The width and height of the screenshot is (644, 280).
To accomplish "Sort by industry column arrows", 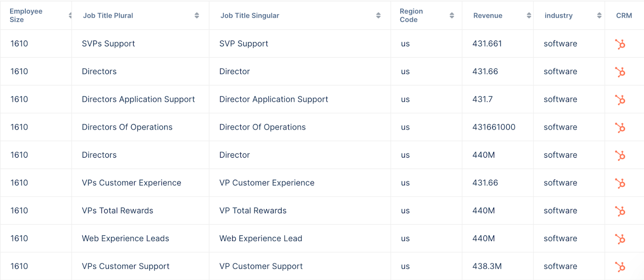I will pos(599,15).
